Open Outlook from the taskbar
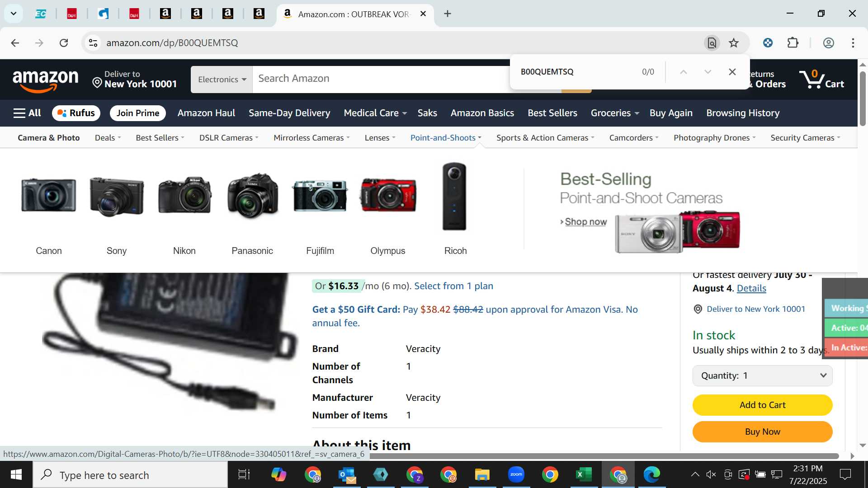This screenshot has height=488, width=868. pos(347,475)
